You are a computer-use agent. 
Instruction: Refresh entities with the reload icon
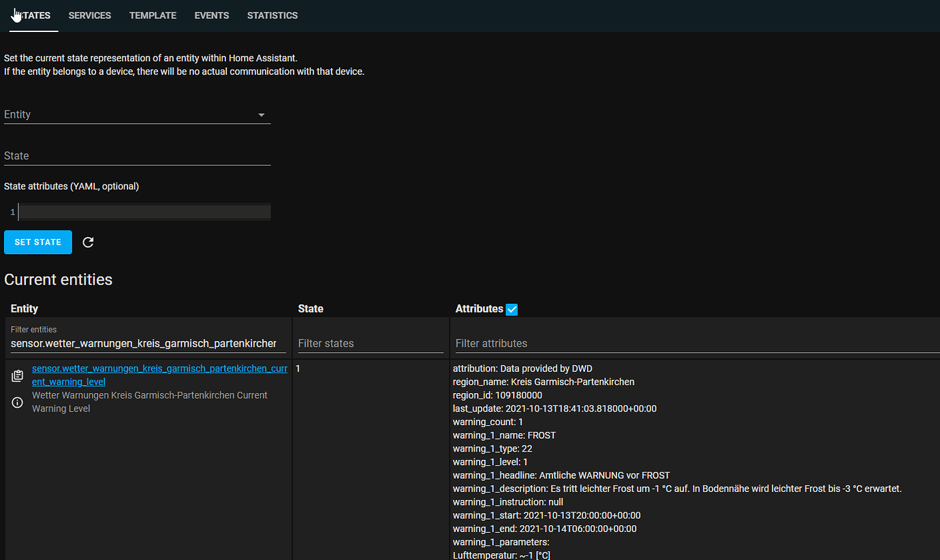88,242
